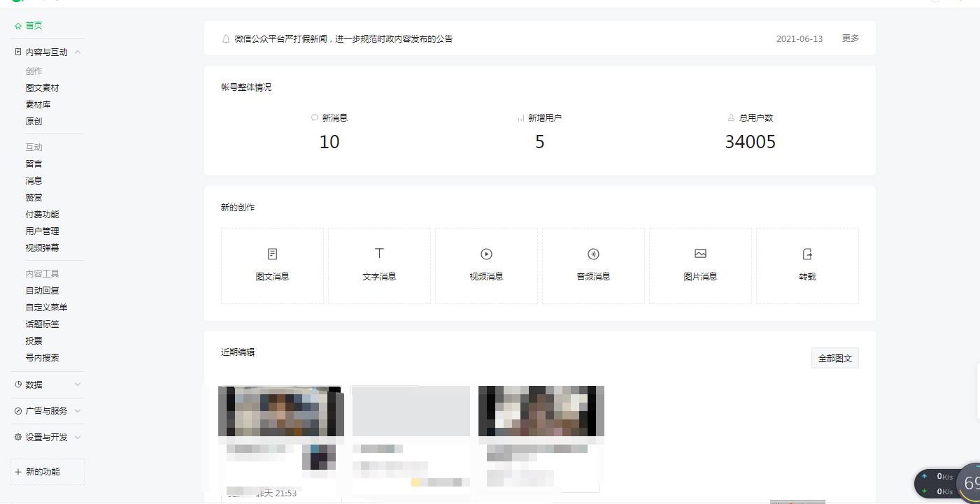Viewport: 980px width, 504px height.
Task: Create a new 音频消息
Action: tap(593, 266)
